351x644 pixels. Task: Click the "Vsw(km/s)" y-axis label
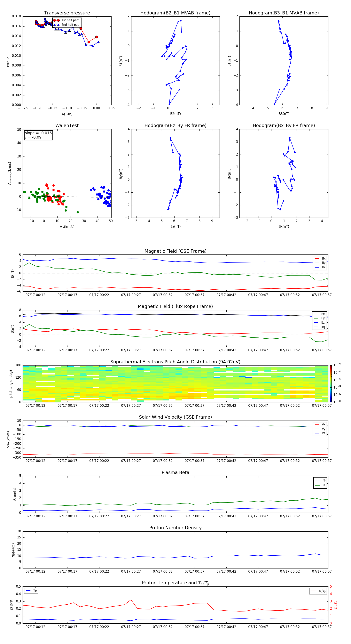click(x=8, y=439)
